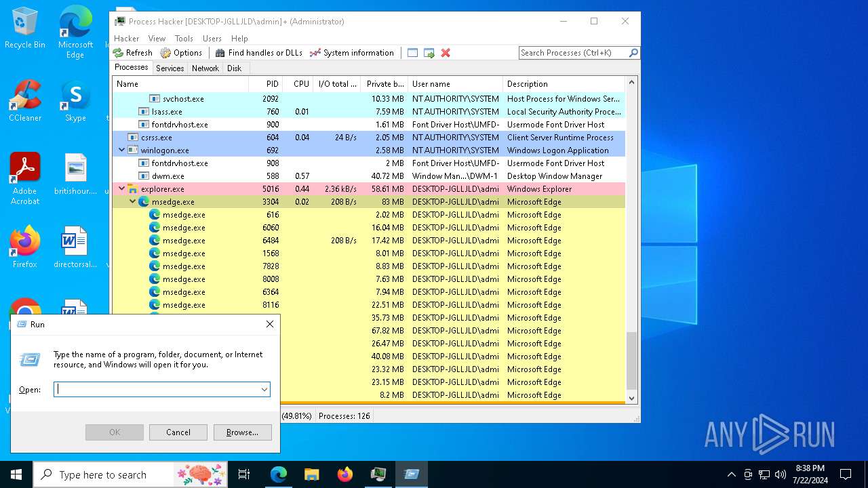Select the Processes tab
This screenshot has height=488, width=868.
pos(131,67)
